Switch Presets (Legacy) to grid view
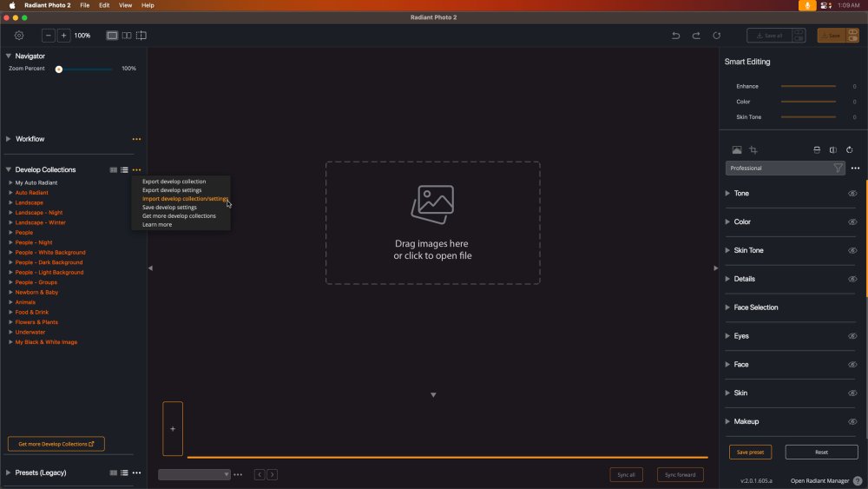Viewport: 868px width, 489px height. [114, 473]
